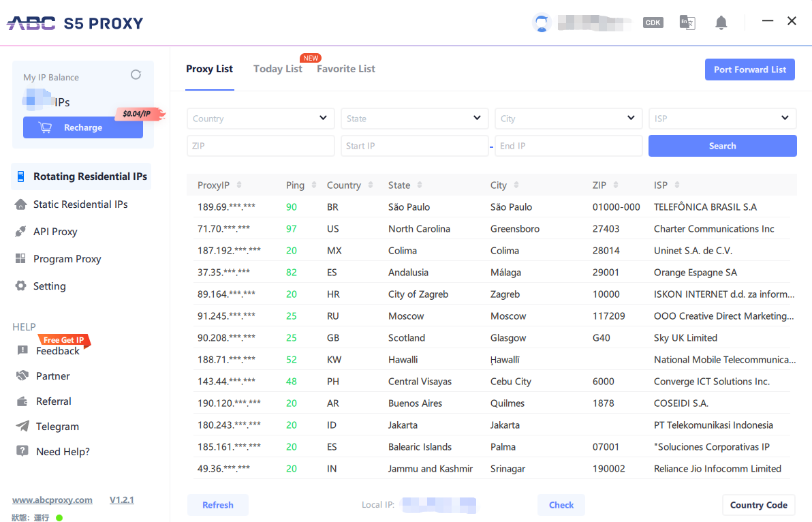This screenshot has height=522, width=812.
Task: Click the Feedback message icon
Action: (22, 350)
